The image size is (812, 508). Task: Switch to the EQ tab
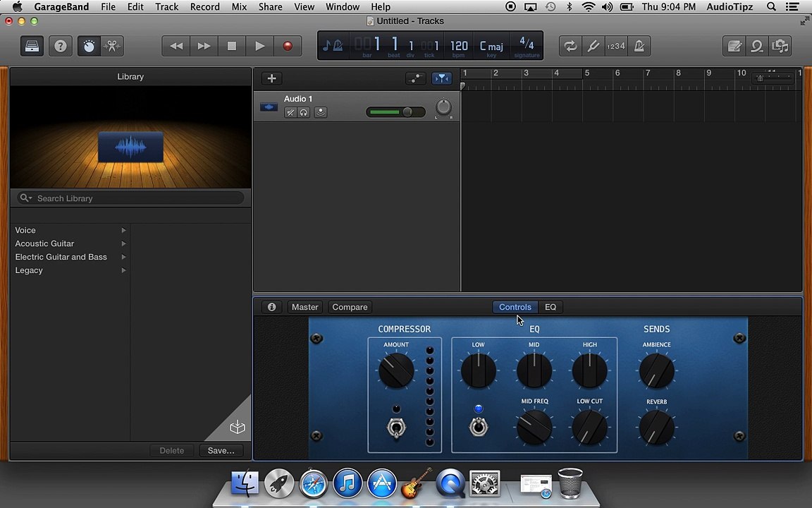pyautogui.click(x=550, y=307)
